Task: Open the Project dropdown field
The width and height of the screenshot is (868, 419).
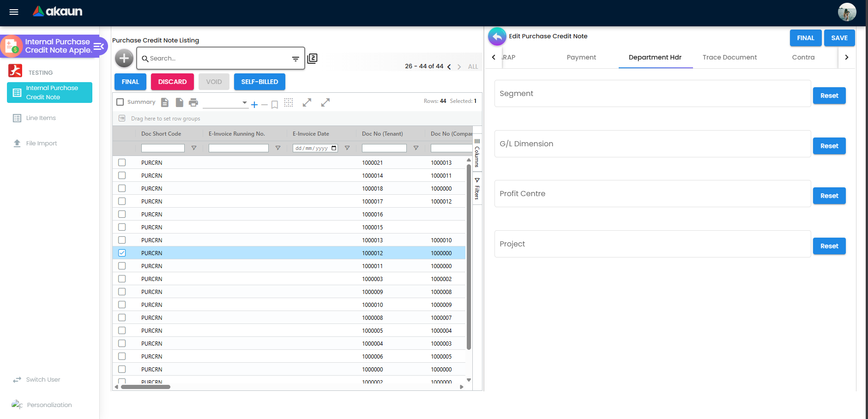Action: coord(652,244)
